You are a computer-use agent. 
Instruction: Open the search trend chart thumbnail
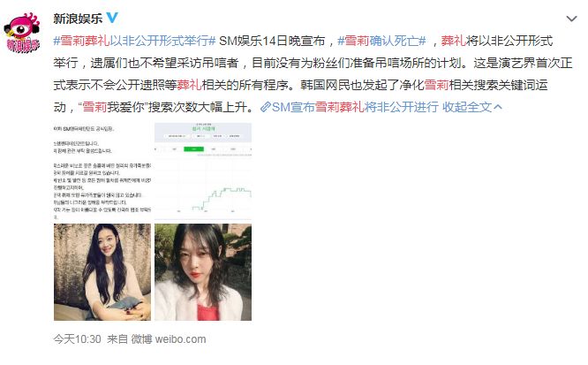coord(203,171)
